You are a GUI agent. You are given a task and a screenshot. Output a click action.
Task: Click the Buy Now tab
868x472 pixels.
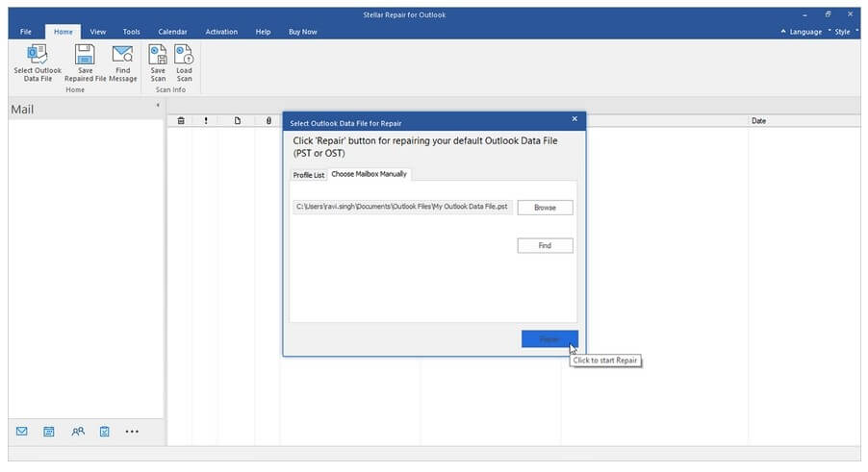tap(303, 32)
